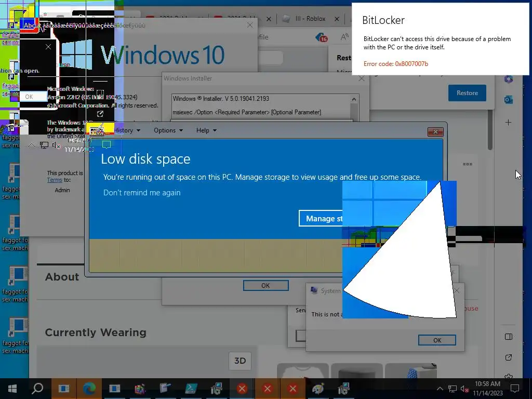Screen dimensions: 532x399
Task: Open PowerShell from the taskbar
Action: (191, 389)
